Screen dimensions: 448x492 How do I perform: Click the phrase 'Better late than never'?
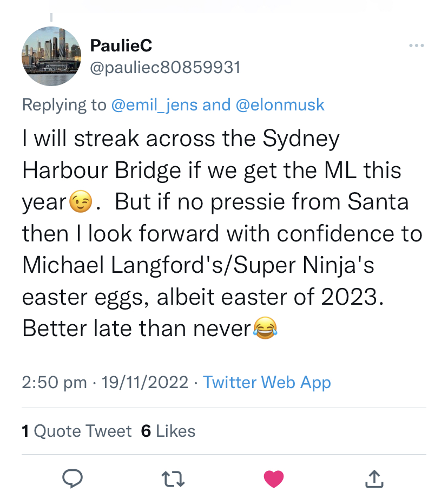(137, 328)
